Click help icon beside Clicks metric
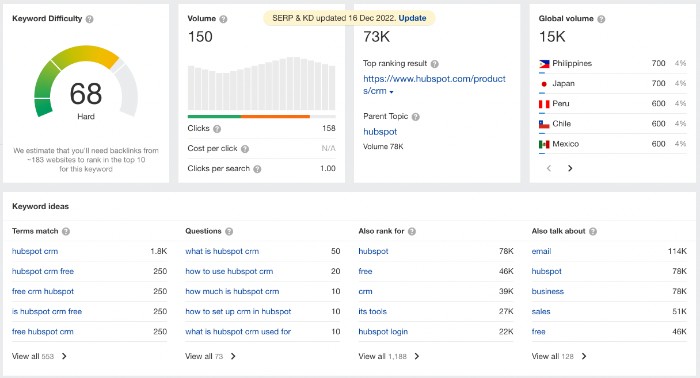The width and height of the screenshot is (700, 378). point(217,129)
